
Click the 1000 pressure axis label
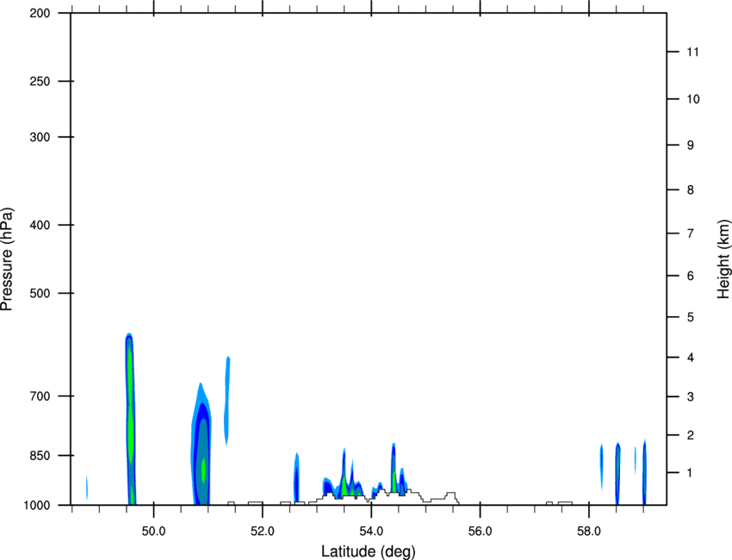37,505
